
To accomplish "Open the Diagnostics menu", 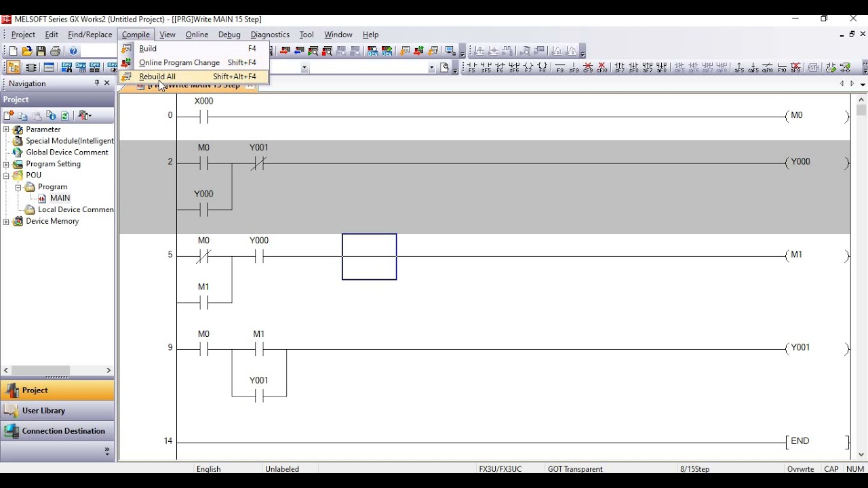I will coord(270,35).
